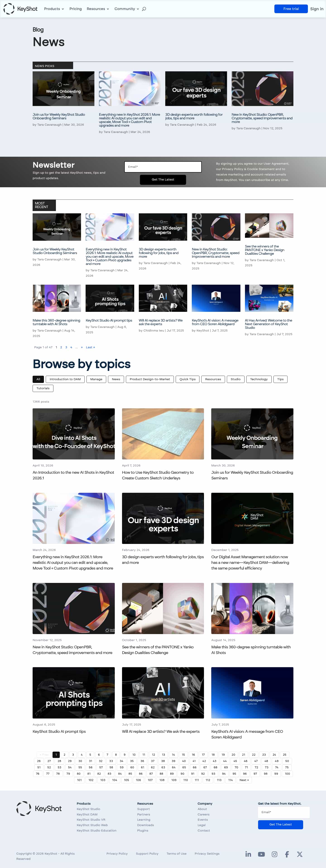326x868 pixels.
Task: Filter posts by Tips topic
Action: (280, 379)
